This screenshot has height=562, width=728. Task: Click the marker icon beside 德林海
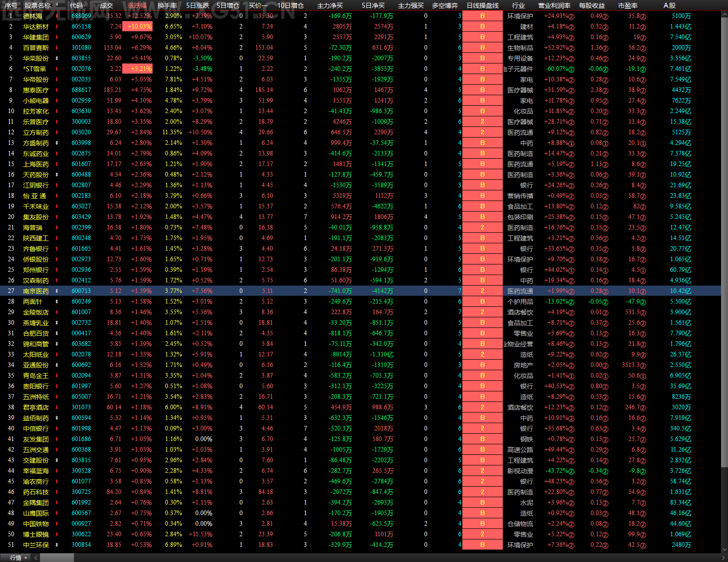coord(57,16)
